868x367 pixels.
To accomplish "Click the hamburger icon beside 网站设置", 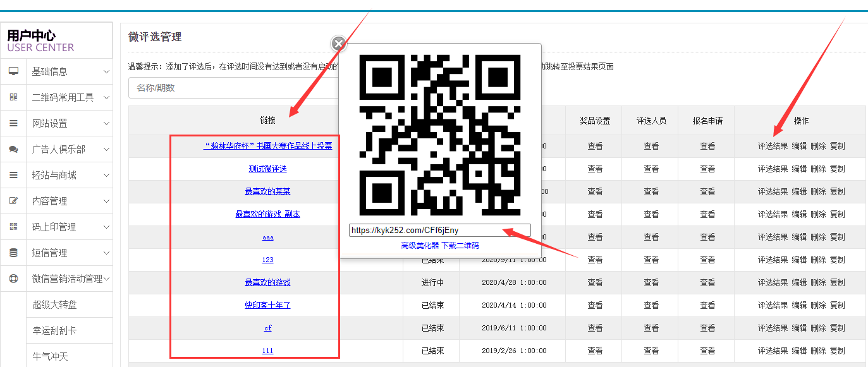I will [x=13, y=123].
